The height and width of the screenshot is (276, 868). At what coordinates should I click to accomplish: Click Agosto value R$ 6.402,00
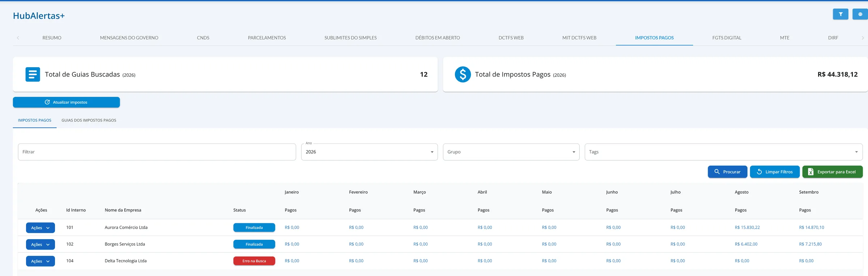746,244
